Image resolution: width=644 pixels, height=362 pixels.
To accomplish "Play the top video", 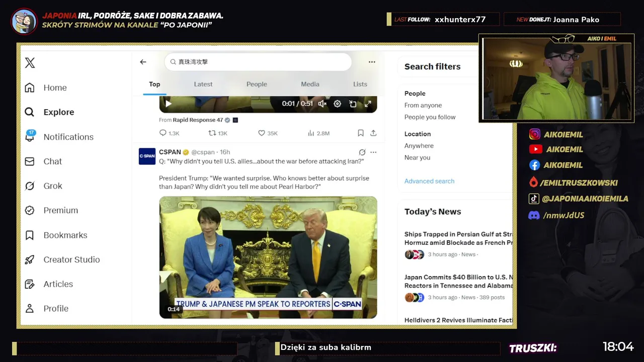I will click(x=169, y=104).
